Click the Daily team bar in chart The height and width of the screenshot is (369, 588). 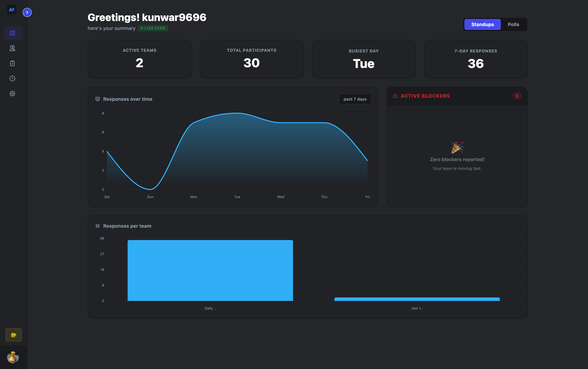(210, 270)
